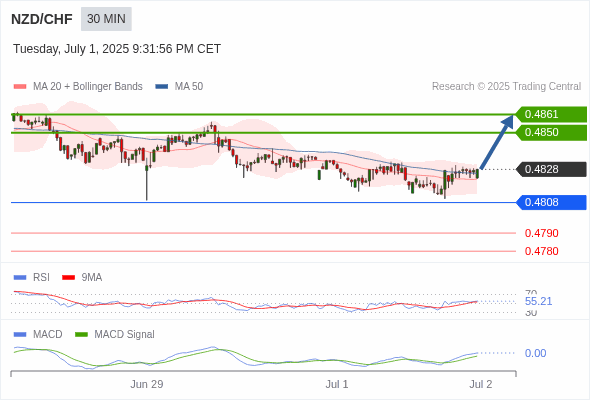Click the Jun 29 date axis label
The image size is (590, 400).
[147, 384]
